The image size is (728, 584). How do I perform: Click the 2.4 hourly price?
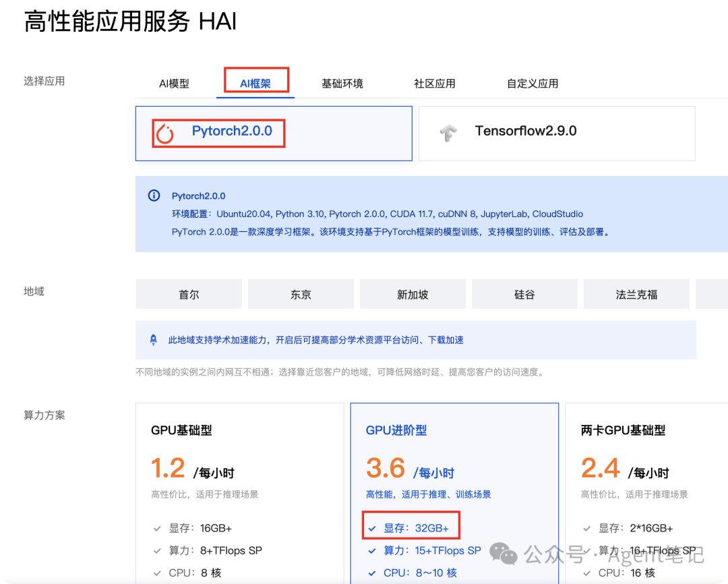click(x=601, y=468)
